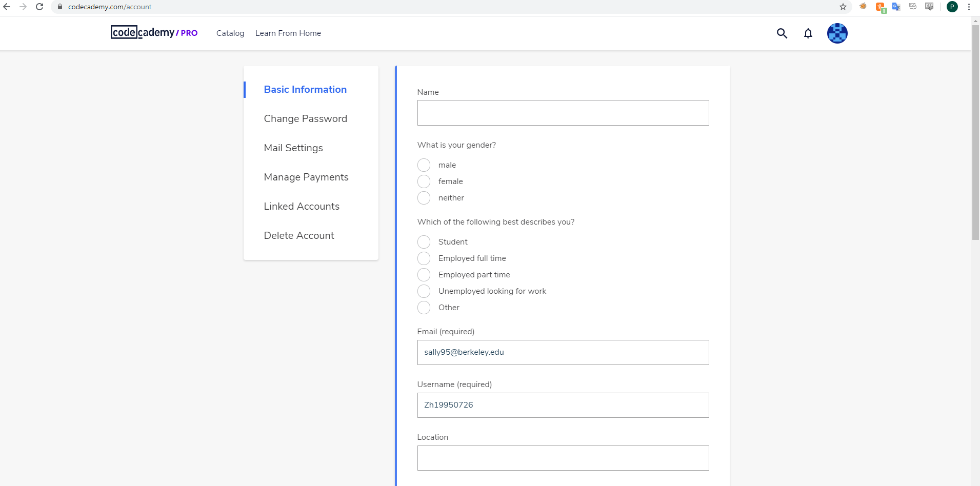Image resolution: width=980 pixels, height=486 pixels.
Task: Go to Delete Account section
Action: click(299, 235)
